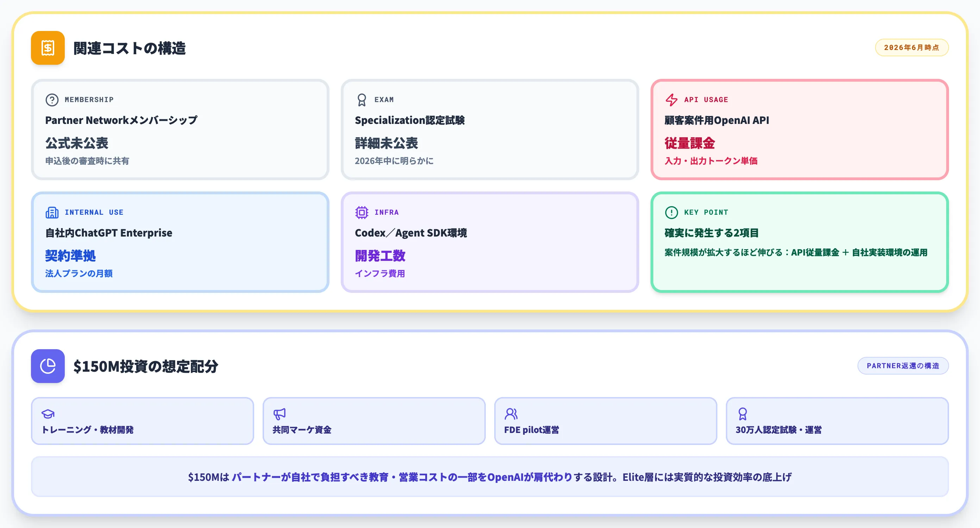The width and height of the screenshot is (980, 528).
Task: Open the Partner Networkメンバーシップ card
Action: pos(180,129)
